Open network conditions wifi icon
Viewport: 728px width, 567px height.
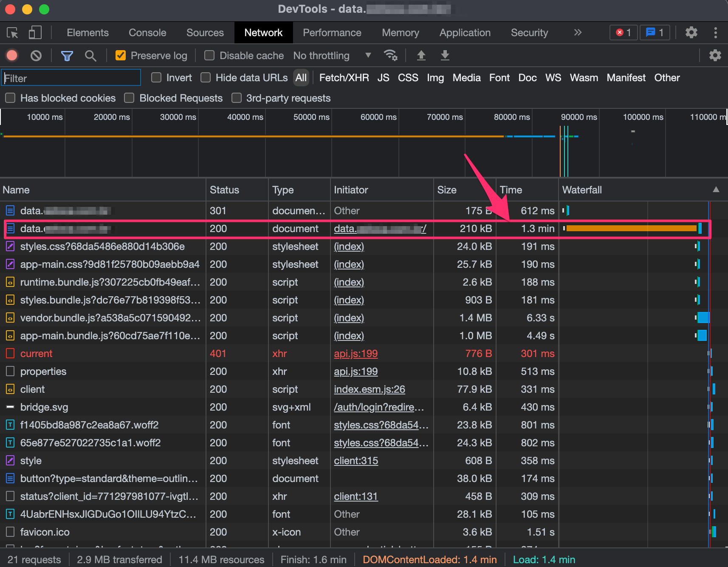(x=390, y=55)
